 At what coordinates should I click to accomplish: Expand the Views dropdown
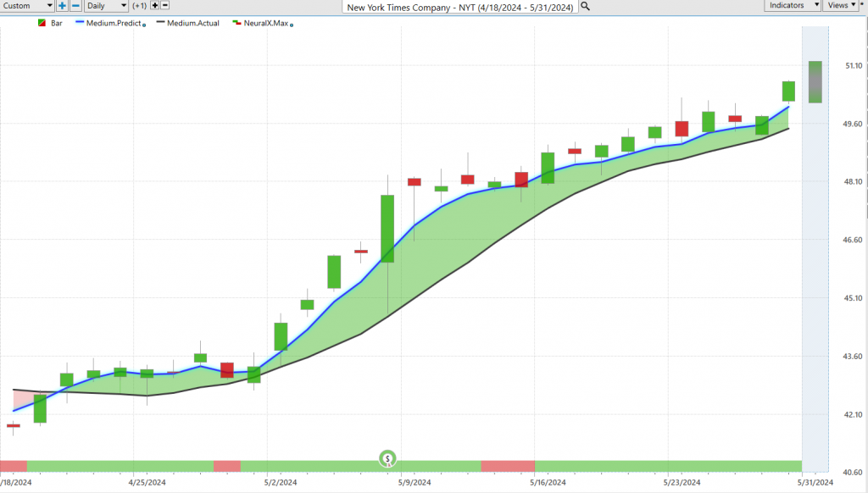click(x=840, y=5)
